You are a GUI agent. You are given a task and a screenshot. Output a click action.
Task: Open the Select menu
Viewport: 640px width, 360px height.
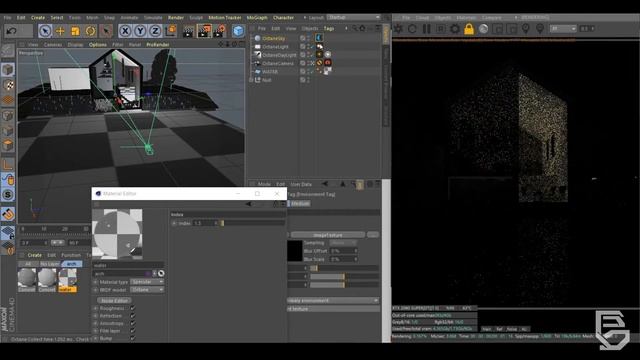tap(57, 18)
